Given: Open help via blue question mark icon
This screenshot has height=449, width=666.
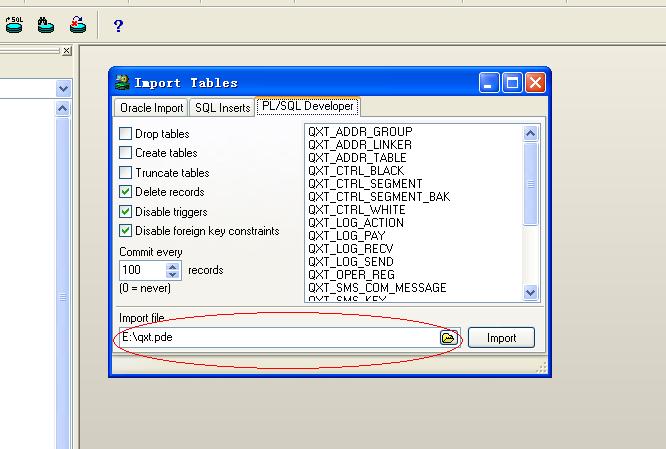Looking at the screenshot, I should [118, 24].
